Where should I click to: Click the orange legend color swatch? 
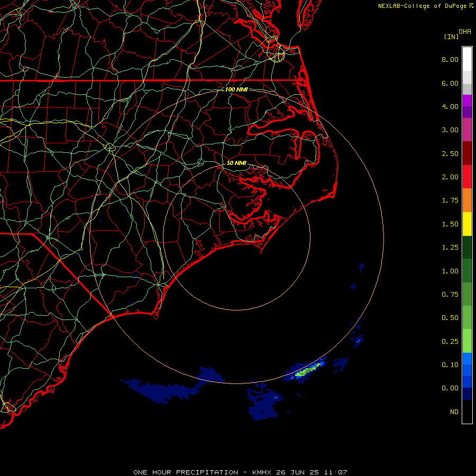pos(467,200)
